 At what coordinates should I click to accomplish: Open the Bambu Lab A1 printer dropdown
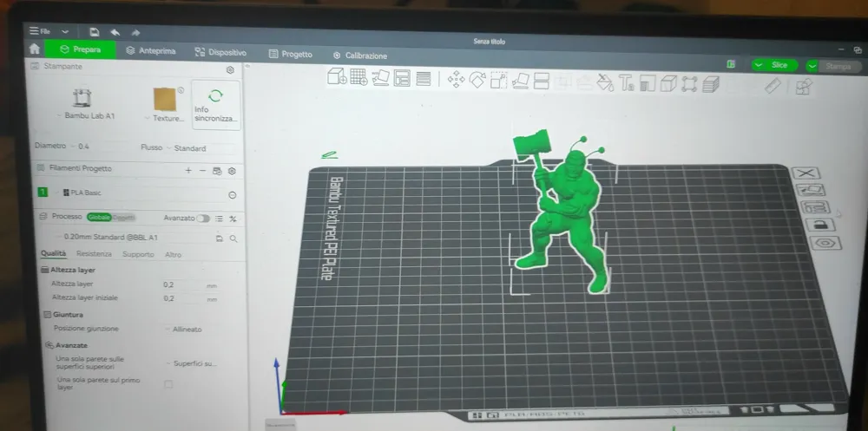pos(86,116)
